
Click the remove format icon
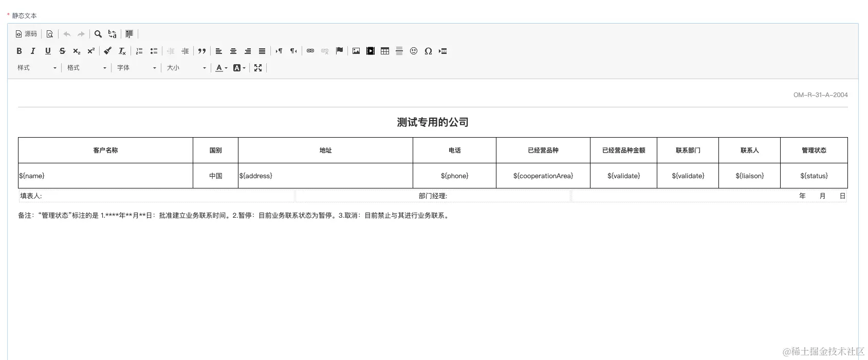pos(122,51)
